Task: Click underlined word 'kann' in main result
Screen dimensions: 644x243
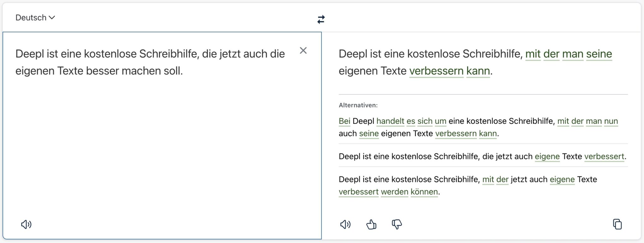Action: click(478, 71)
